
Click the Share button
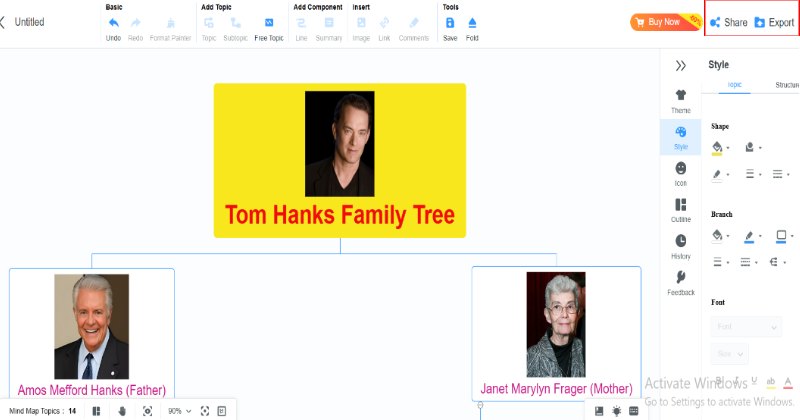[729, 22]
